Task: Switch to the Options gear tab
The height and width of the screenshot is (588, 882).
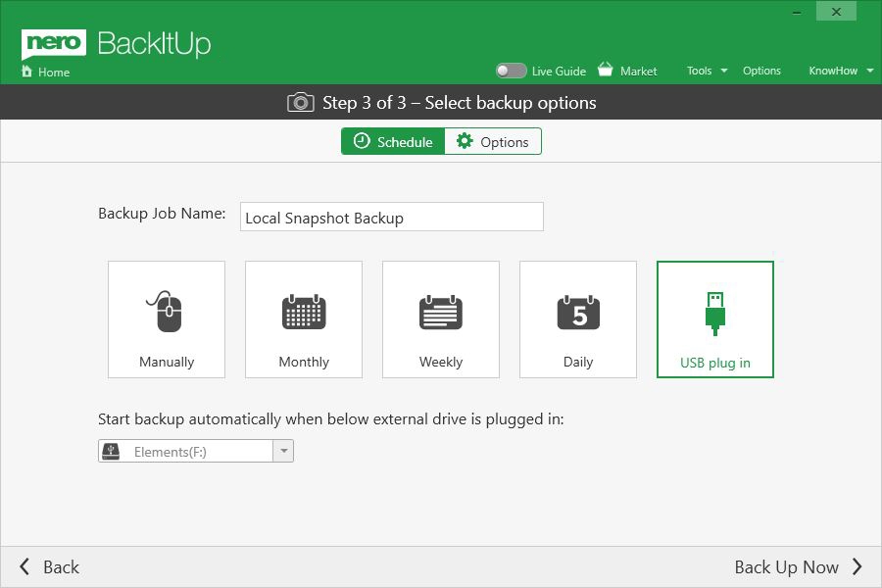Action: 493,141
